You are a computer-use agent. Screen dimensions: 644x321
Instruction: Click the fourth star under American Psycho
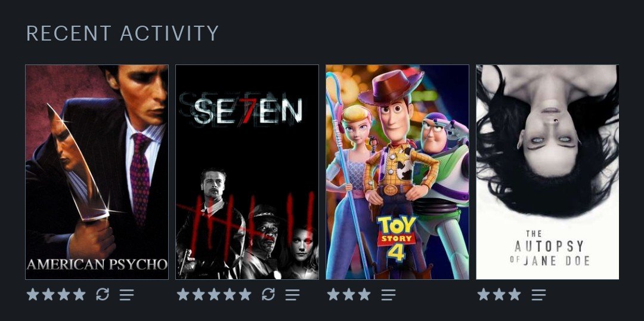[79, 294]
